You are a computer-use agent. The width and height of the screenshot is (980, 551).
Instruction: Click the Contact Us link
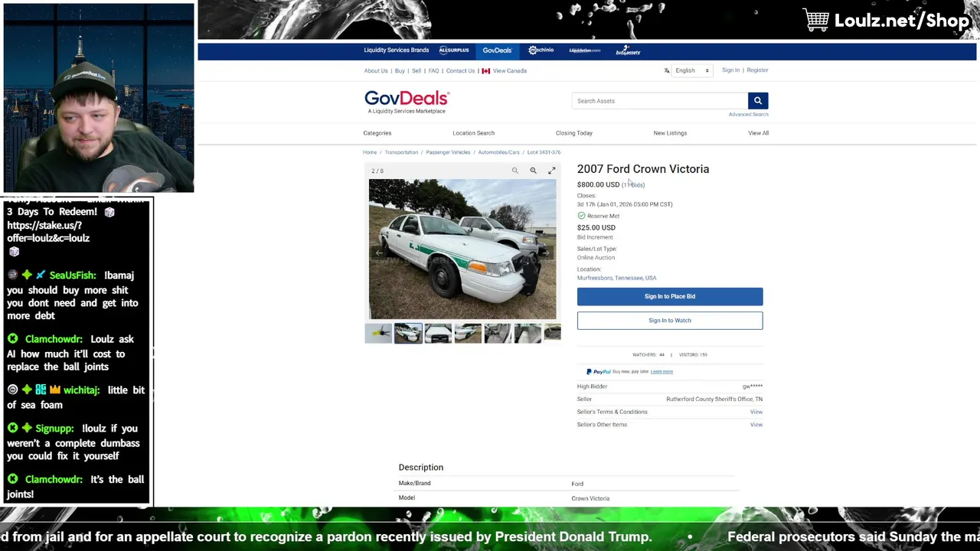pos(460,71)
